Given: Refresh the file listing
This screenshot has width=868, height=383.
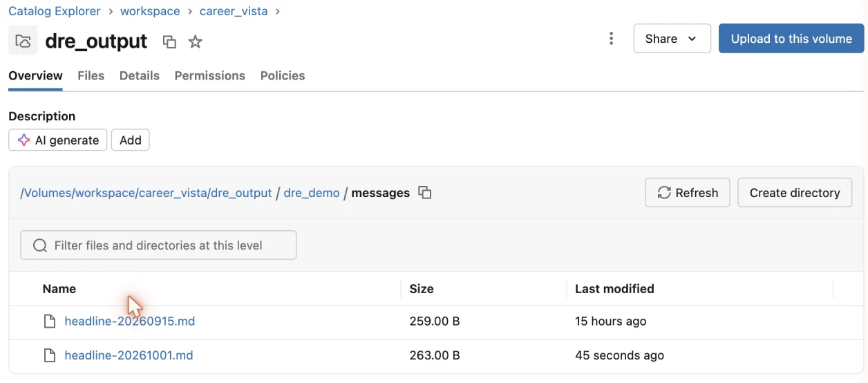Looking at the screenshot, I should tap(688, 193).
